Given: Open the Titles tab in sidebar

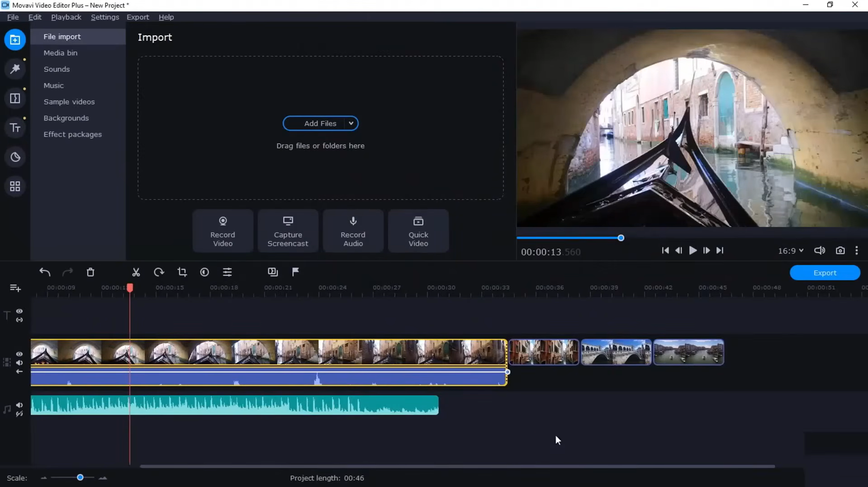Looking at the screenshot, I should 15,128.
